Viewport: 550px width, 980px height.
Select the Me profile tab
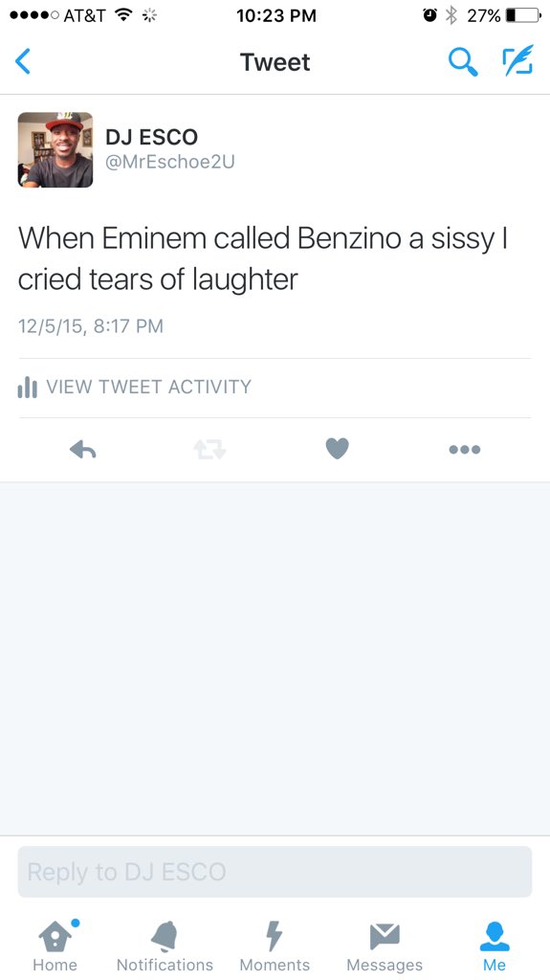[495, 945]
